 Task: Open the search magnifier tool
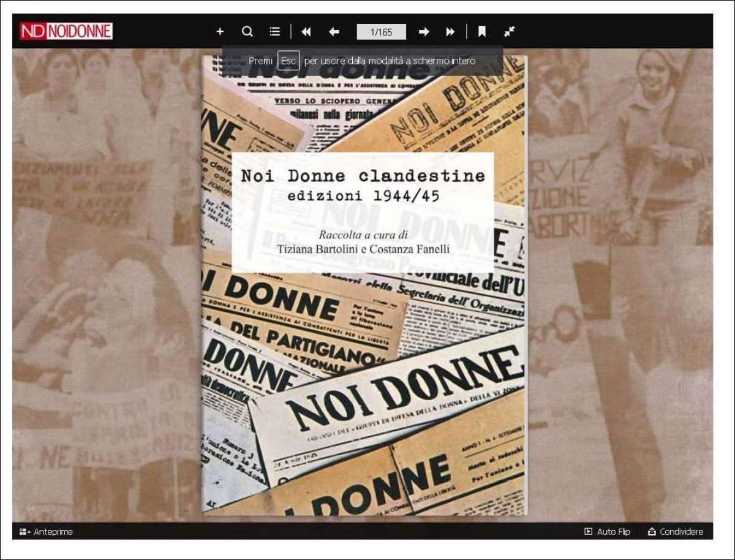(x=247, y=32)
